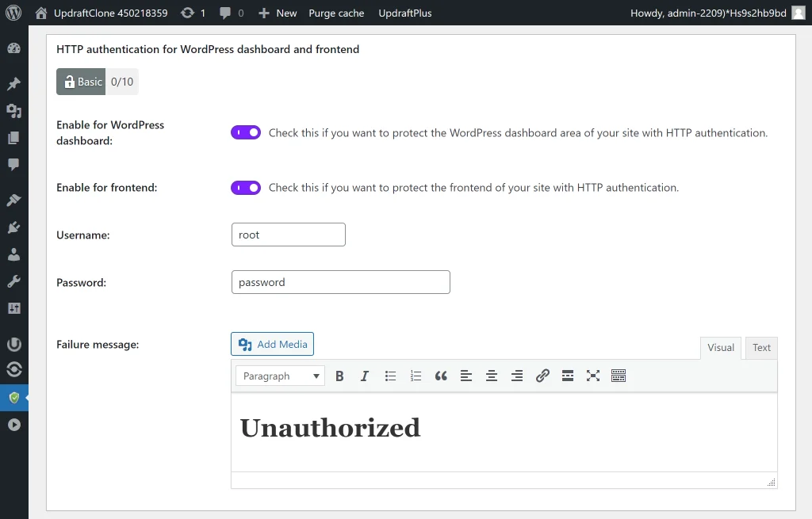The height and width of the screenshot is (519, 812).
Task: Switch to the Text editor tab
Action: point(761,348)
